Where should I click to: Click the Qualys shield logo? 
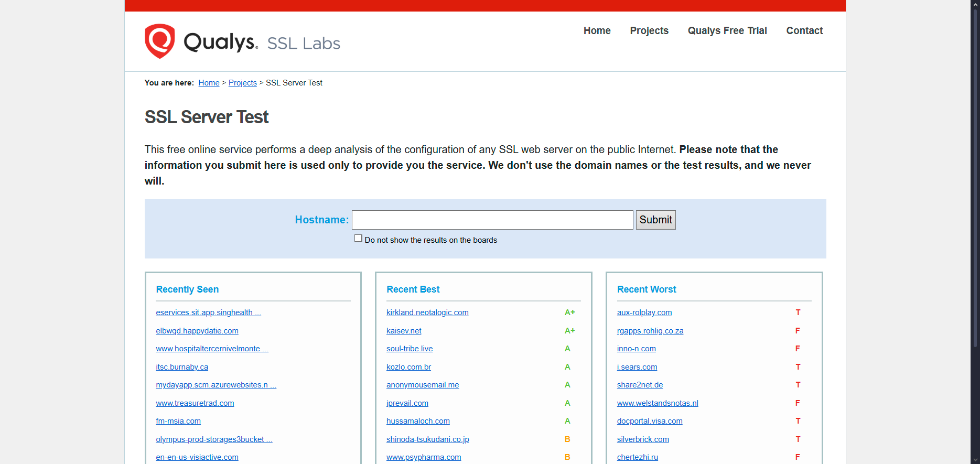160,41
